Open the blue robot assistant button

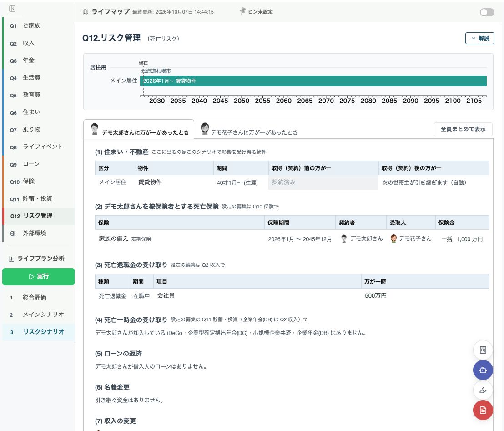click(x=483, y=370)
